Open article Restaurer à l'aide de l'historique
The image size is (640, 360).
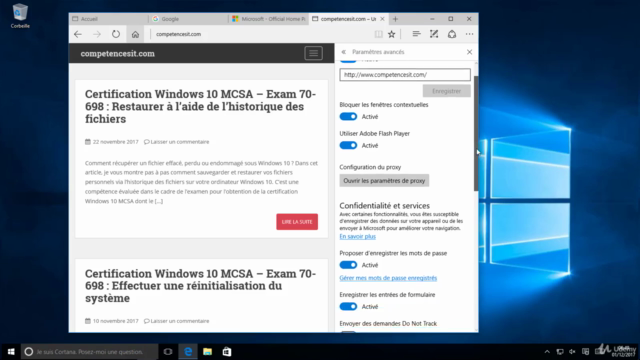[x=200, y=107]
